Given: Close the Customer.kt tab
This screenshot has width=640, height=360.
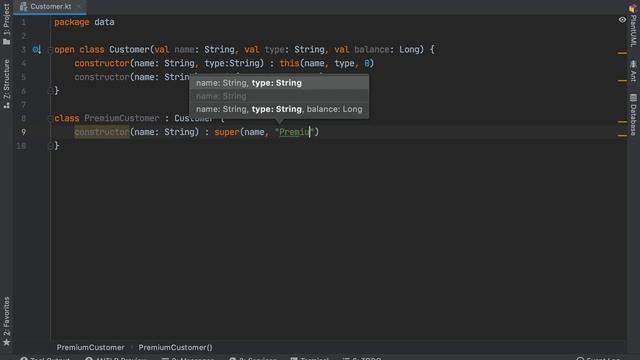Looking at the screenshot, I should tap(79, 7).
